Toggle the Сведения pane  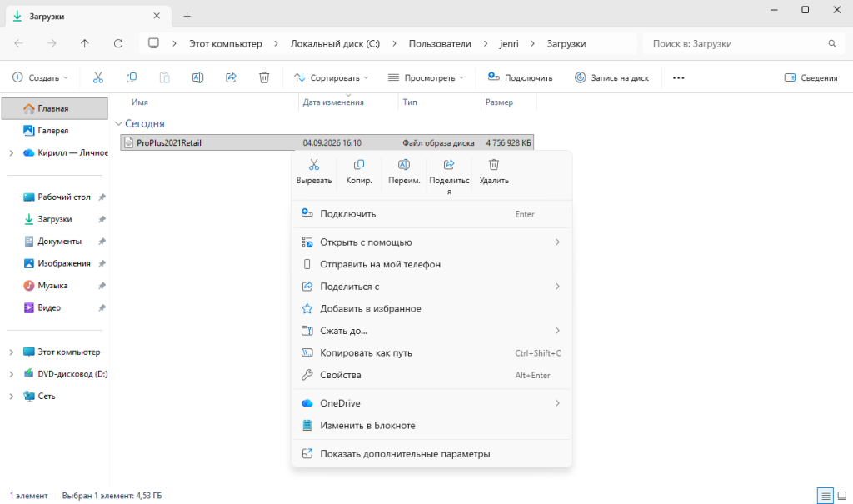click(811, 77)
